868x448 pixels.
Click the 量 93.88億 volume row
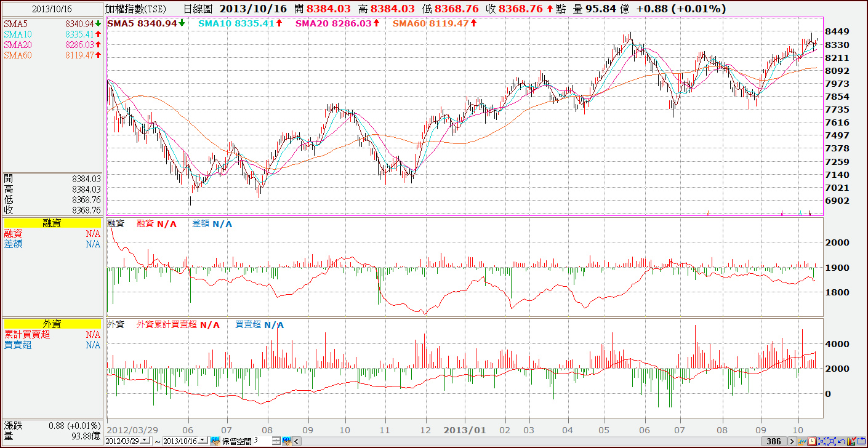(52, 436)
